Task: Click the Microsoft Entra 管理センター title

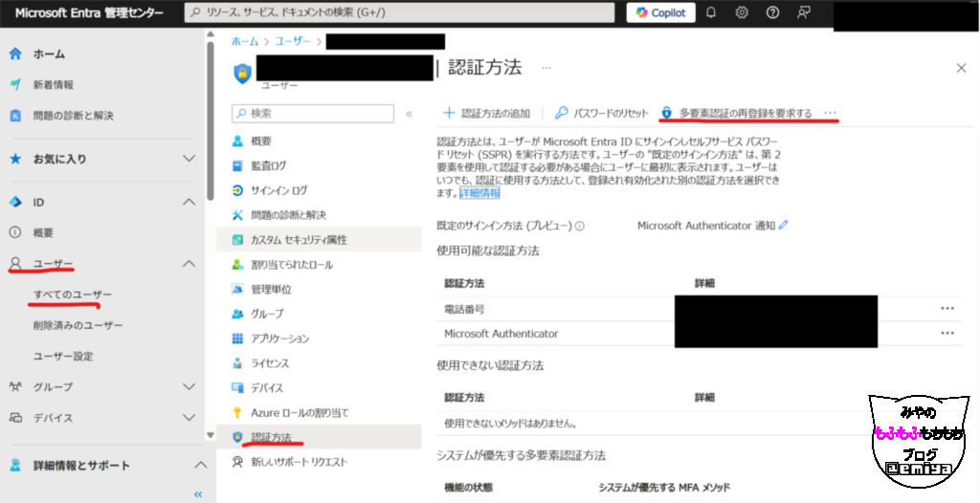Action: coord(89,13)
